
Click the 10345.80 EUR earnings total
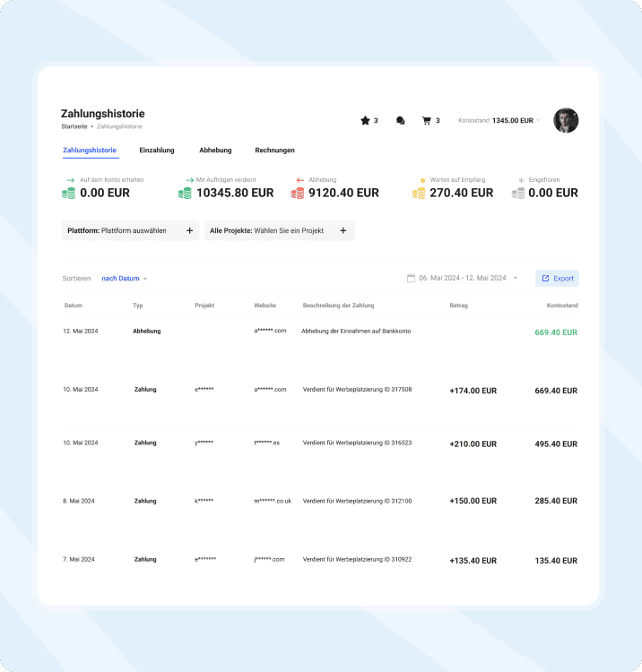pos(235,194)
